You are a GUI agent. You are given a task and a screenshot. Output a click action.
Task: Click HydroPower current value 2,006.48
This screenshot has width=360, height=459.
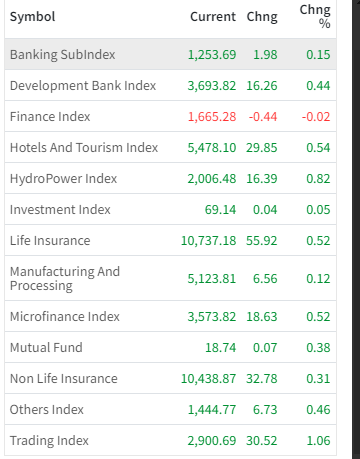point(212,179)
